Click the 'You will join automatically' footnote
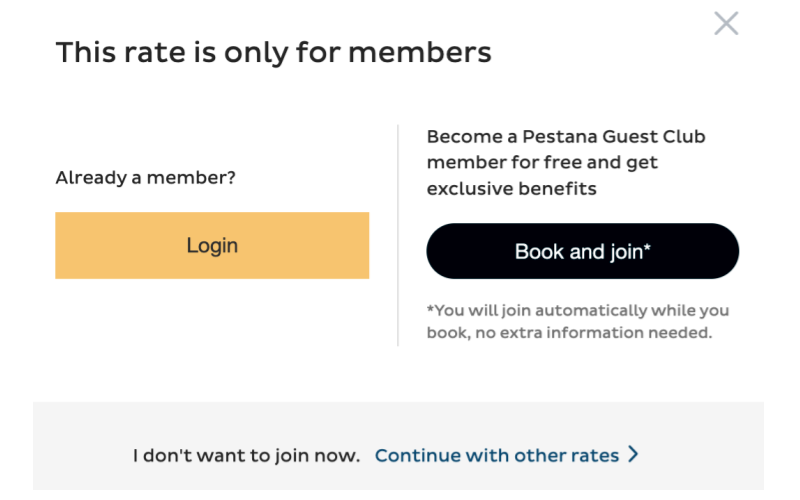 [578, 310]
